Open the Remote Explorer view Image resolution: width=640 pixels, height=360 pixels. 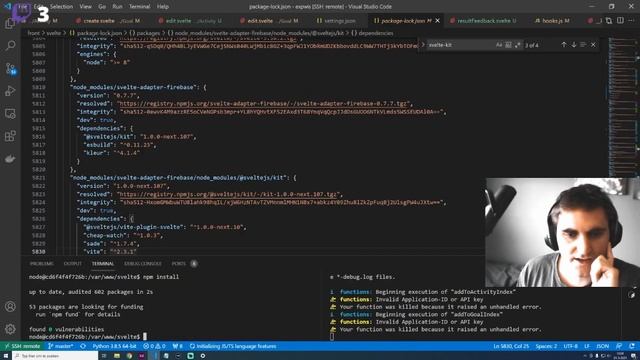pyautogui.click(x=10, y=113)
